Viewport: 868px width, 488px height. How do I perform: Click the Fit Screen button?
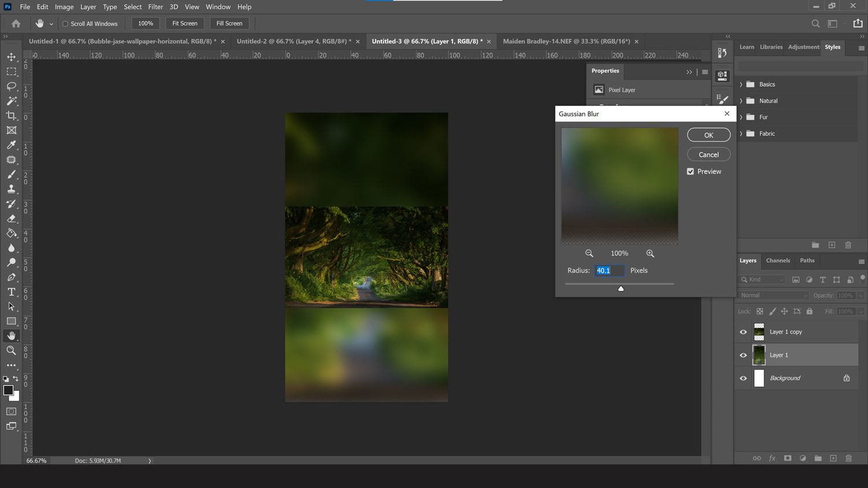[185, 24]
